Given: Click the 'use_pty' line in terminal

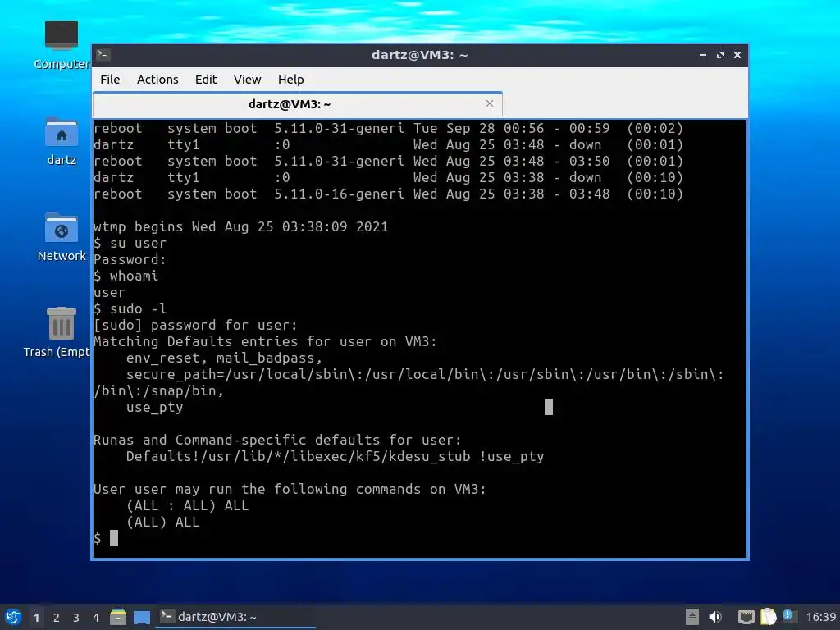Looking at the screenshot, I should (x=155, y=407).
